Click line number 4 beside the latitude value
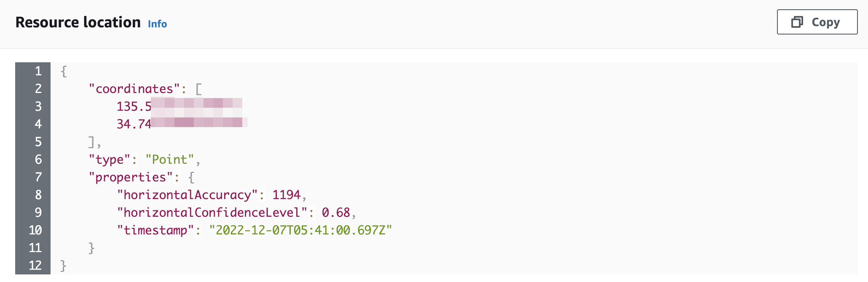Screen dimensions: 868x282 coord(37,124)
